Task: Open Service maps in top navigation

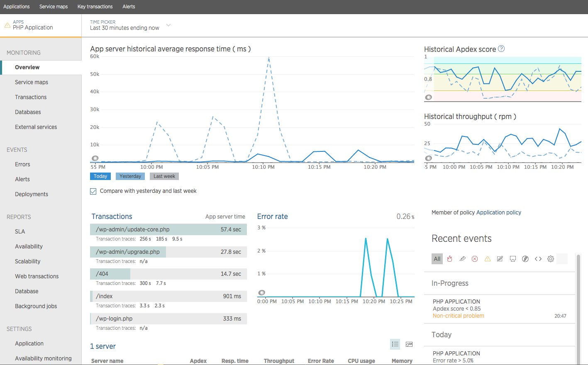Action: click(54, 7)
